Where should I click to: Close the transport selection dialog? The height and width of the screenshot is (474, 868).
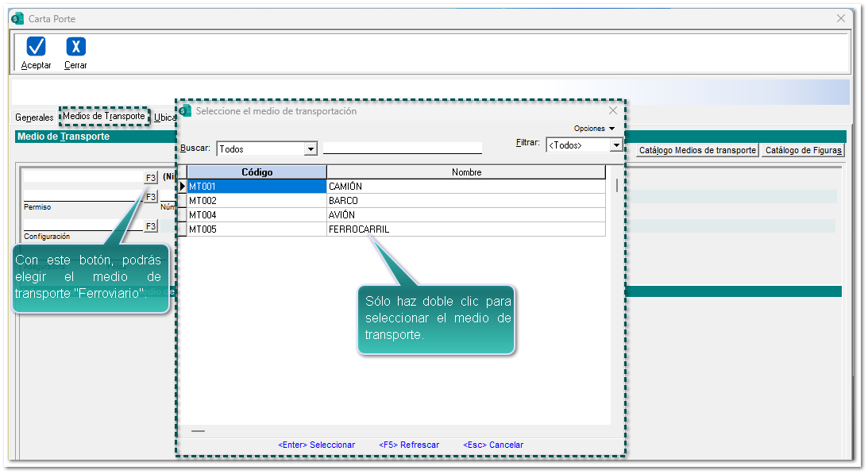612,111
